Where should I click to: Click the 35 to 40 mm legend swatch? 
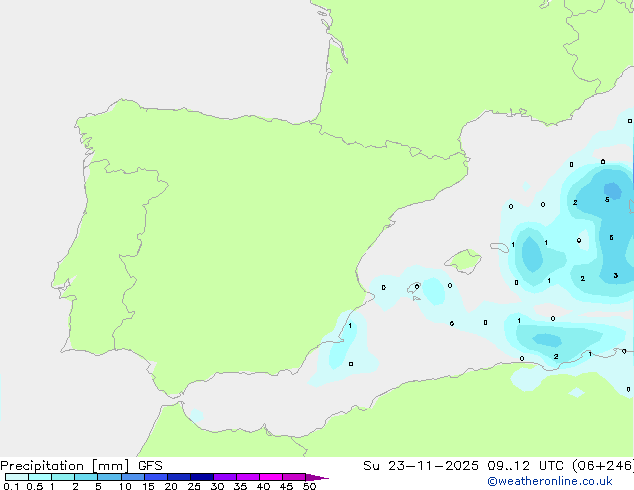248,477
